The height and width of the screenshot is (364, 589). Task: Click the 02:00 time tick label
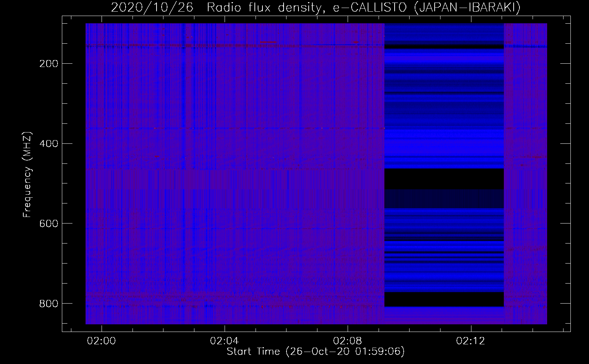click(x=102, y=341)
